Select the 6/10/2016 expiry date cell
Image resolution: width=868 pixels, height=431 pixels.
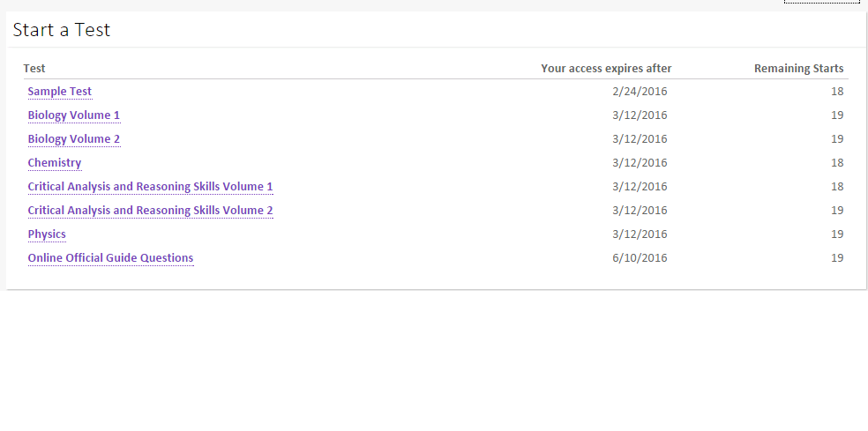click(x=640, y=258)
